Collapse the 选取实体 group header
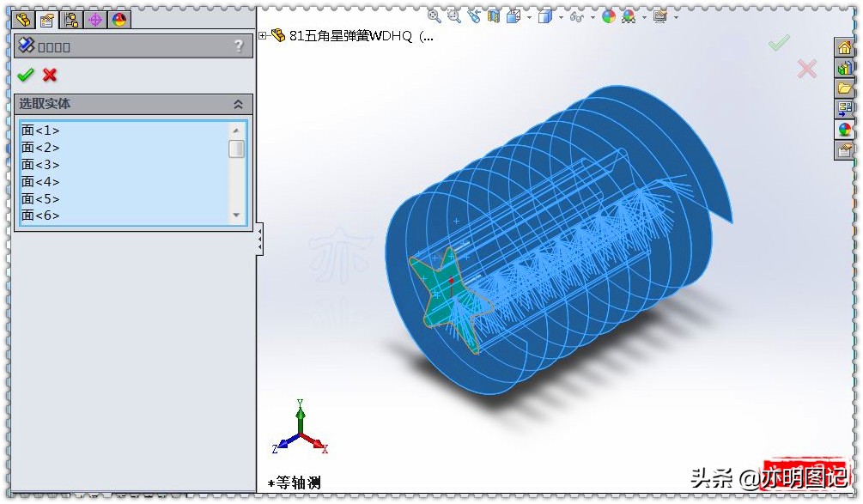This screenshot has height=504, width=863. (x=238, y=104)
